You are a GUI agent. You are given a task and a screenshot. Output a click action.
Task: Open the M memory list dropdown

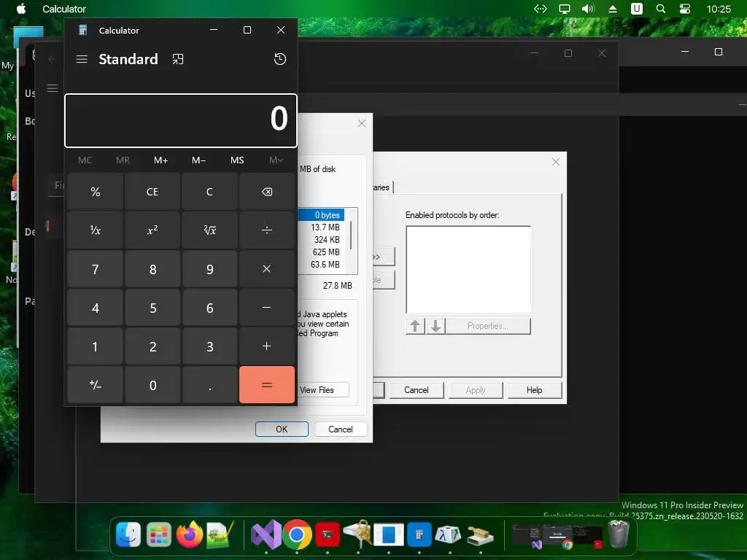point(276,160)
